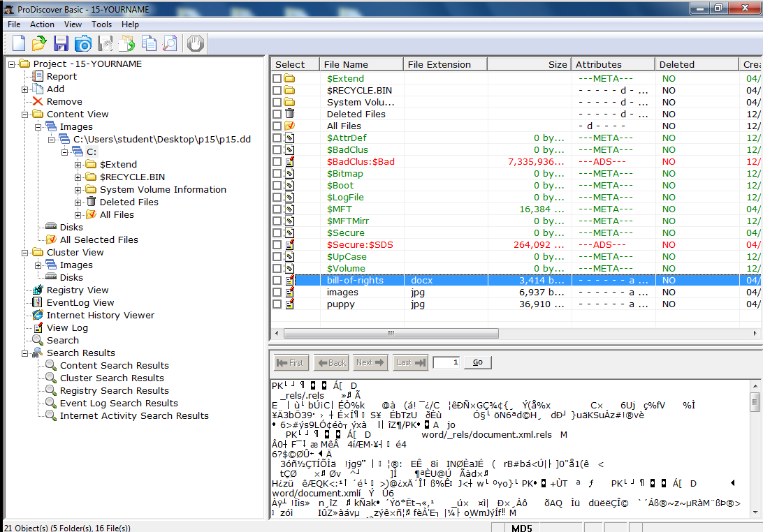Open Internet History Viewer in tree
Viewport: 763px width, 532px height.
100,315
